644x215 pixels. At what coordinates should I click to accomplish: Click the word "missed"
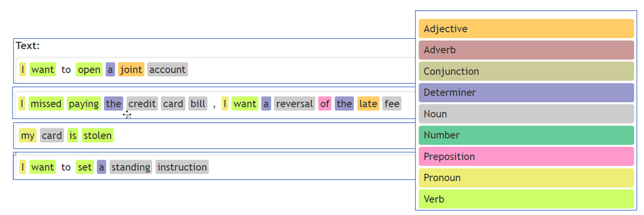click(x=46, y=104)
